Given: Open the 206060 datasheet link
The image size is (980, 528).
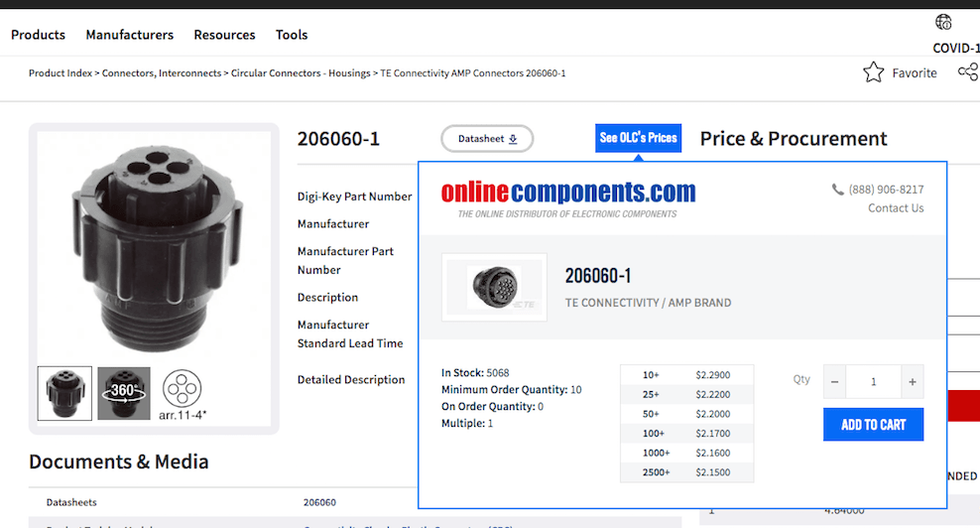Looking at the screenshot, I should pyautogui.click(x=319, y=502).
